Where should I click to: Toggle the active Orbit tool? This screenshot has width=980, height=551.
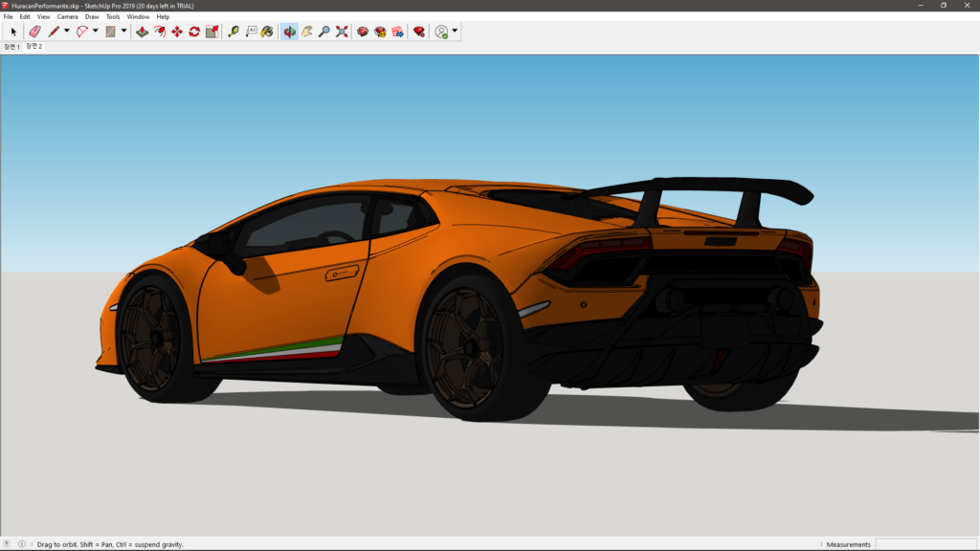(289, 32)
